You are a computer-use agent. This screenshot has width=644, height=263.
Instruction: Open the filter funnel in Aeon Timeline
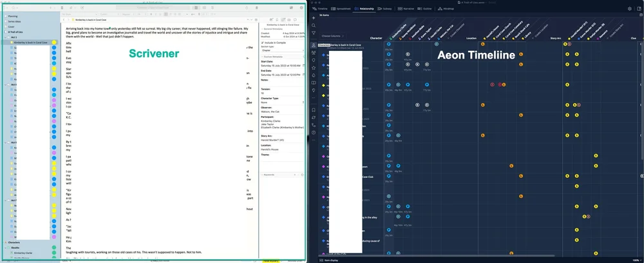tap(314, 33)
